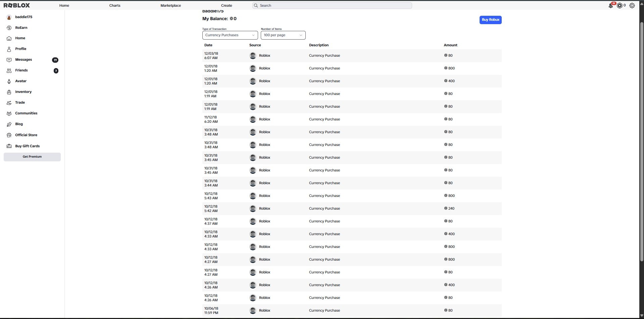Viewport: 644px width, 319px height.
Task: Open the Avatar link in sidebar
Action: tap(21, 81)
